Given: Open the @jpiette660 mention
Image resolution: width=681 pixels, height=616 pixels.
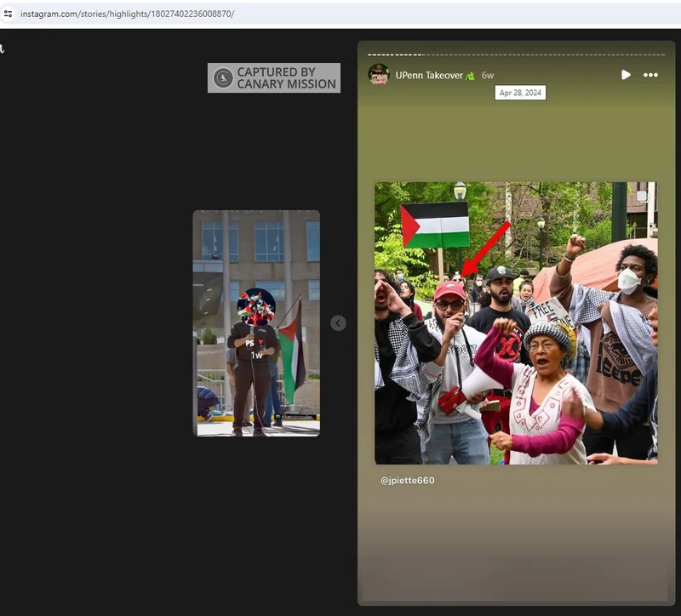Looking at the screenshot, I should (408, 481).
